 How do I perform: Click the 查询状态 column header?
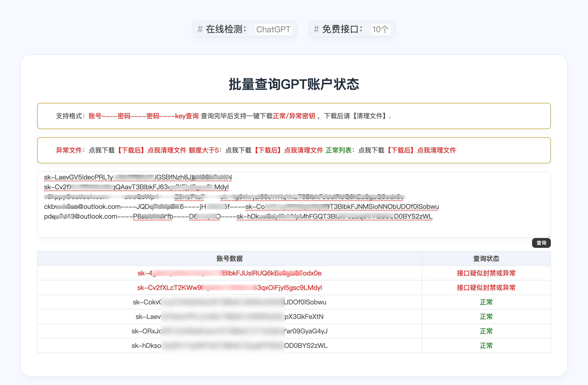pos(486,259)
